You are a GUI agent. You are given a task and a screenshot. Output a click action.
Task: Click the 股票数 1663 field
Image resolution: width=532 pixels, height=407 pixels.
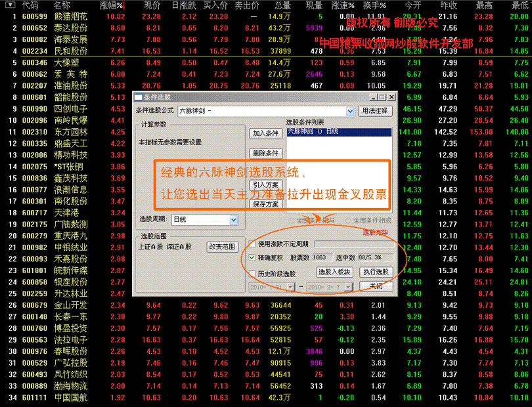(322, 258)
